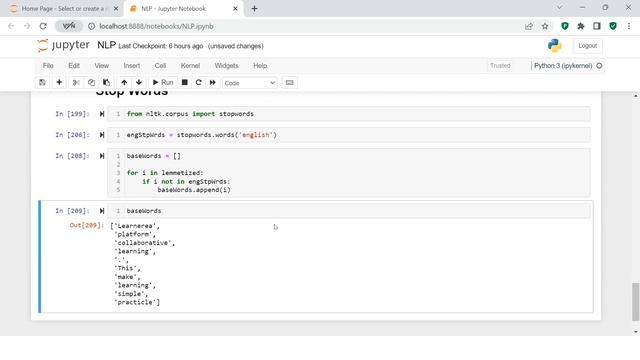
Task: Run cell In [199] with its run icon
Action: pos(102,114)
